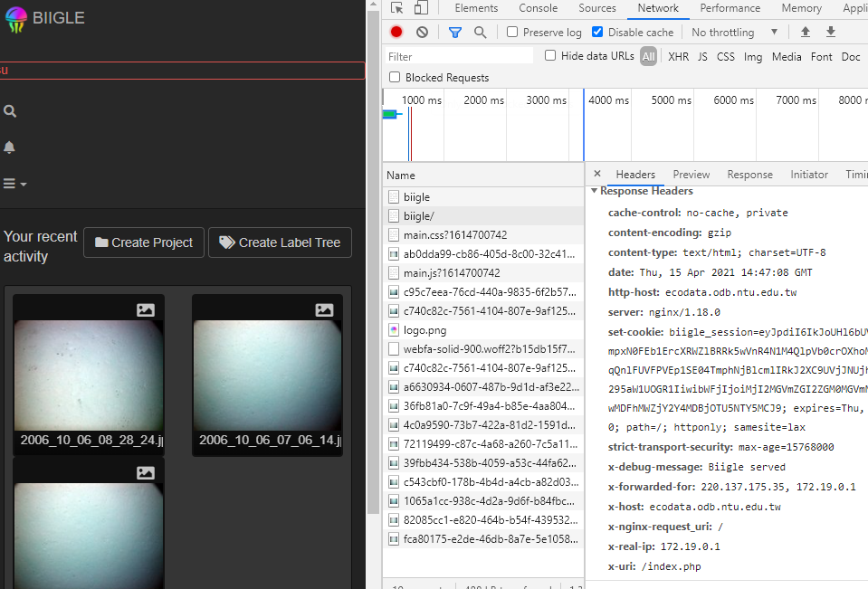Filter requests by Media
The image size is (868, 589).
click(x=787, y=56)
